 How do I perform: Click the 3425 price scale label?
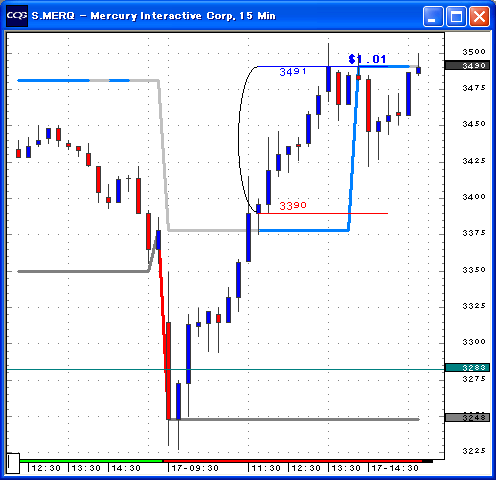[x=474, y=161]
